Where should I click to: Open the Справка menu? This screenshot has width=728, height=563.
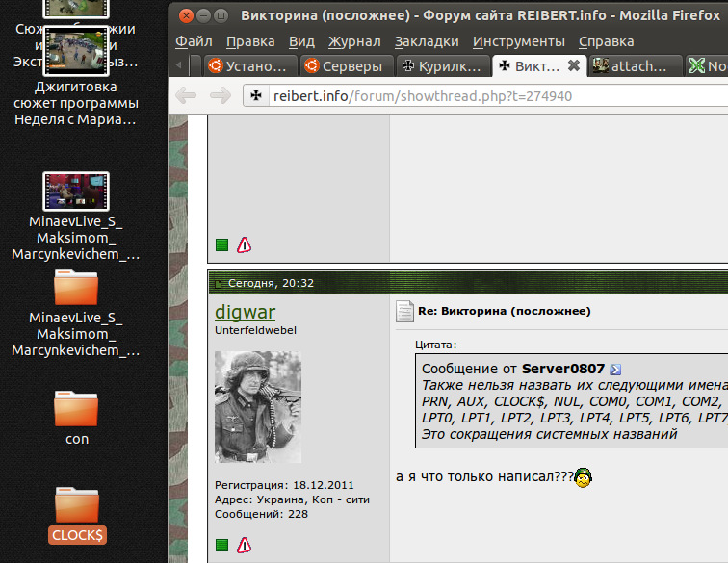tap(606, 41)
